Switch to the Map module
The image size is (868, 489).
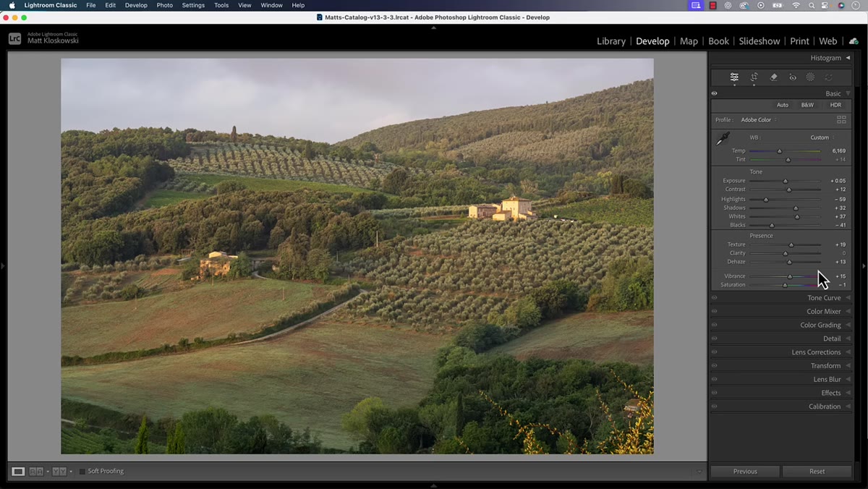(x=689, y=41)
